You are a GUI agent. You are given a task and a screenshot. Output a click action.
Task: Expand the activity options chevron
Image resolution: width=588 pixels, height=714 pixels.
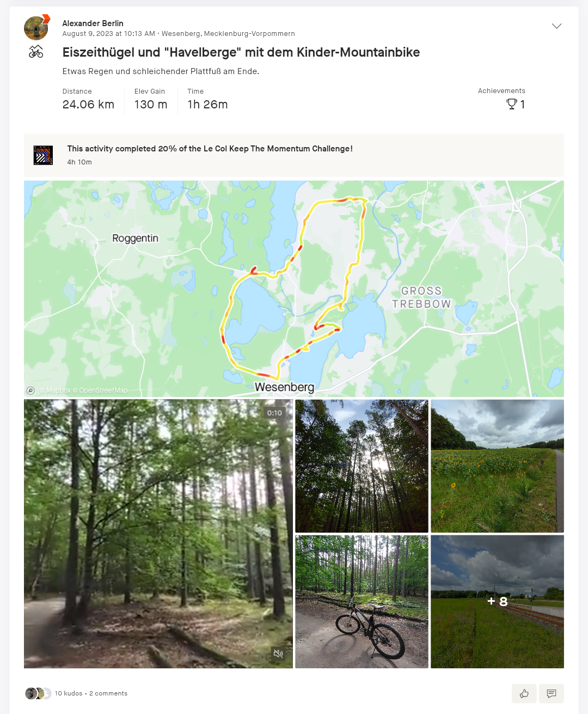[556, 26]
